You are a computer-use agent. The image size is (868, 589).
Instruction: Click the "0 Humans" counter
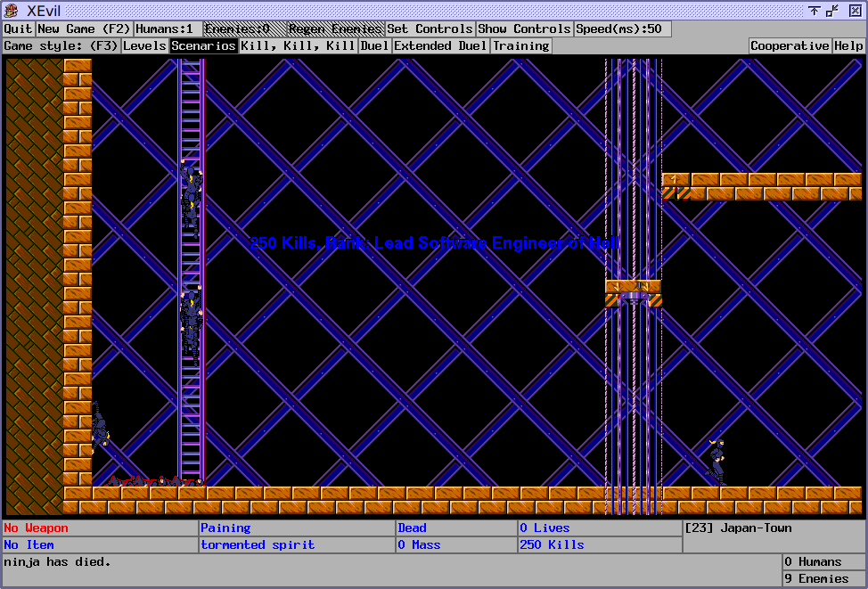tap(814, 562)
